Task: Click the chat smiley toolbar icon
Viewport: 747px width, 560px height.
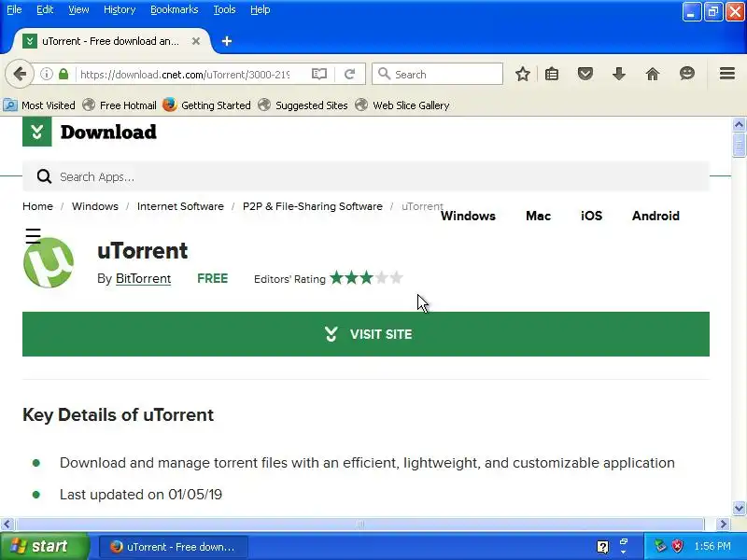Action: pos(687,74)
